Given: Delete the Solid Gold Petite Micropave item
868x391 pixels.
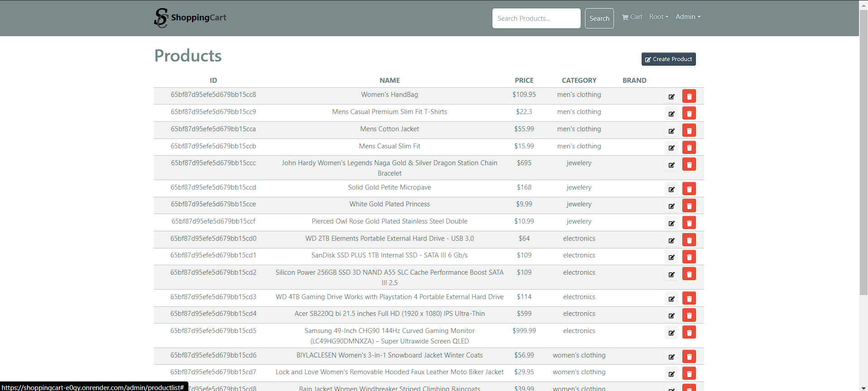Looking at the screenshot, I should 689,189.
